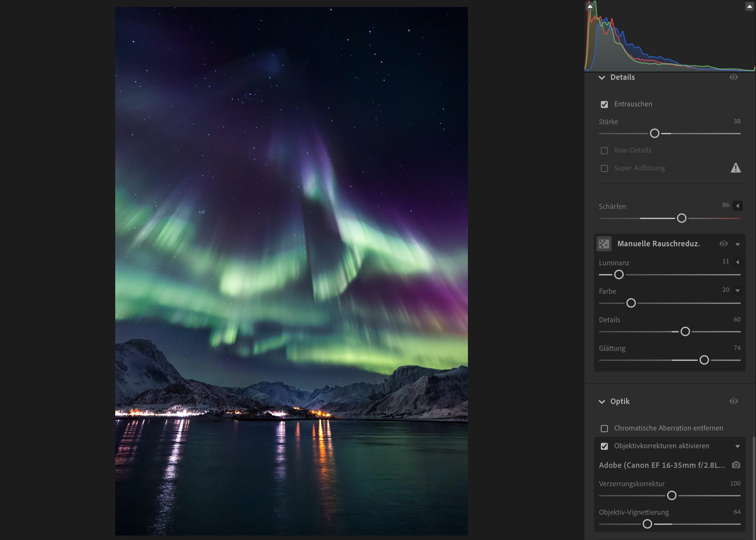
Task: Collapse the Details section chevron
Action: pyautogui.click(x=602, y=78)
